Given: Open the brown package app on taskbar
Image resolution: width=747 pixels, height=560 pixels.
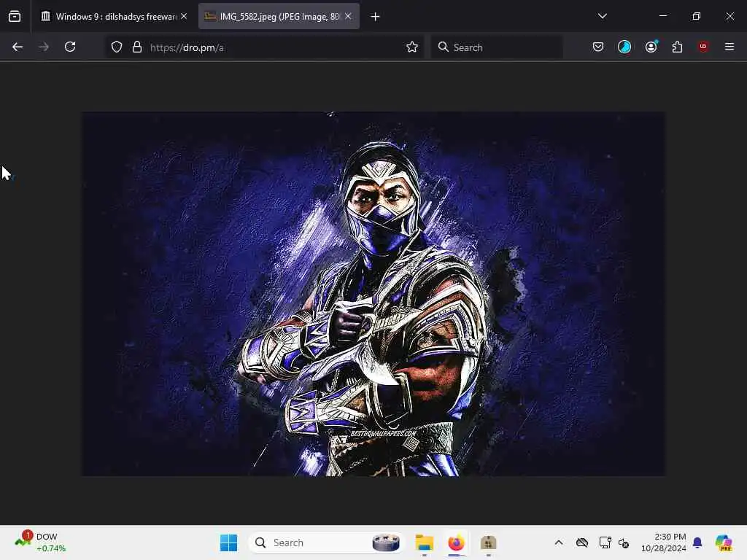Looking at the screenshot, I should [488, 542].
